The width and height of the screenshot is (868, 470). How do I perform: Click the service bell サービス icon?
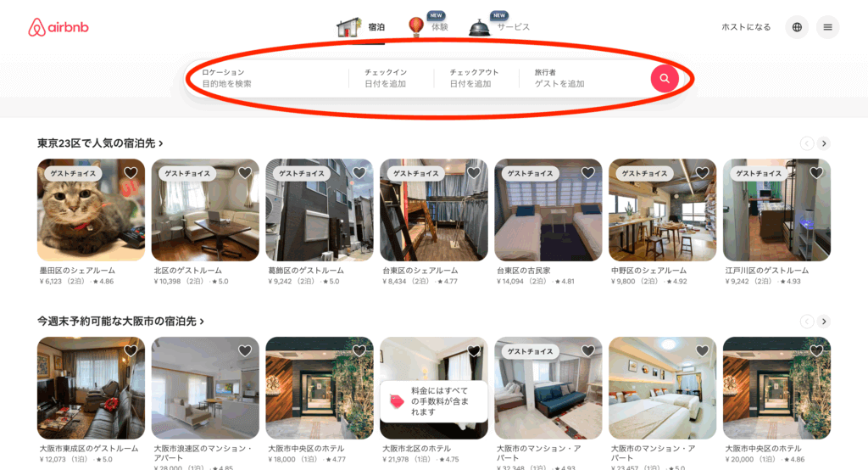[478, 28]
